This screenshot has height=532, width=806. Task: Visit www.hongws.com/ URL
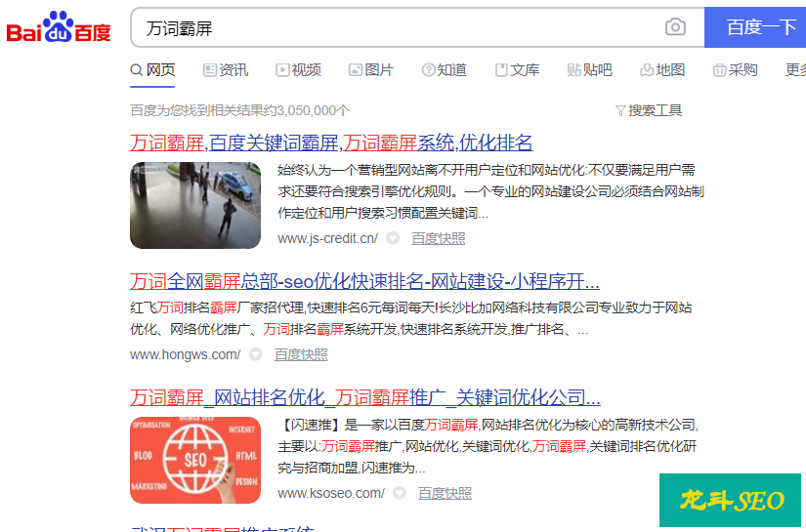click(185, 354)
